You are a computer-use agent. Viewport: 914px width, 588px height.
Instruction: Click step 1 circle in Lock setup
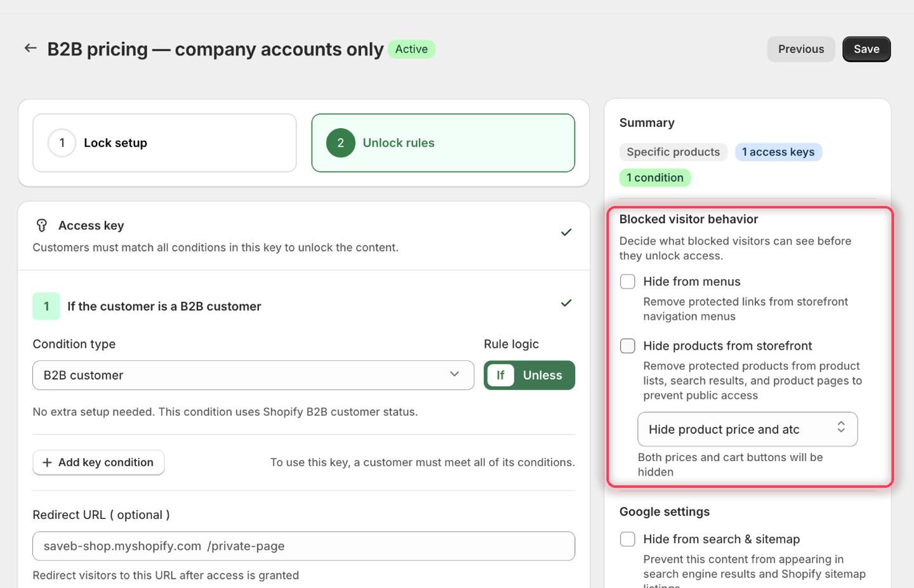pyautogui.click(x=62, y=143)
